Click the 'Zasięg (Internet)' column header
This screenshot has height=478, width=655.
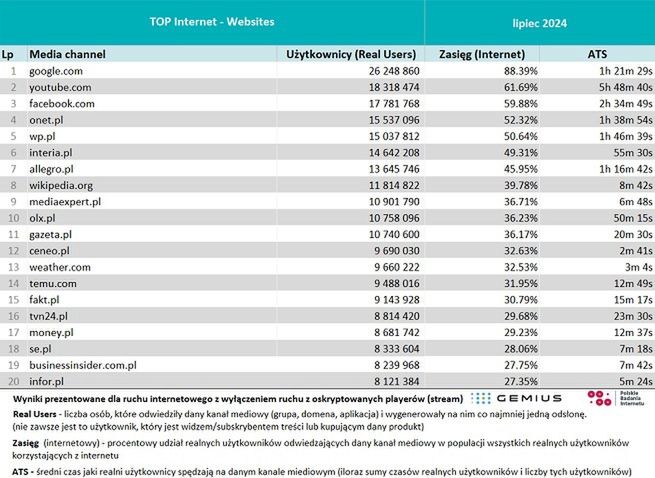469,53
